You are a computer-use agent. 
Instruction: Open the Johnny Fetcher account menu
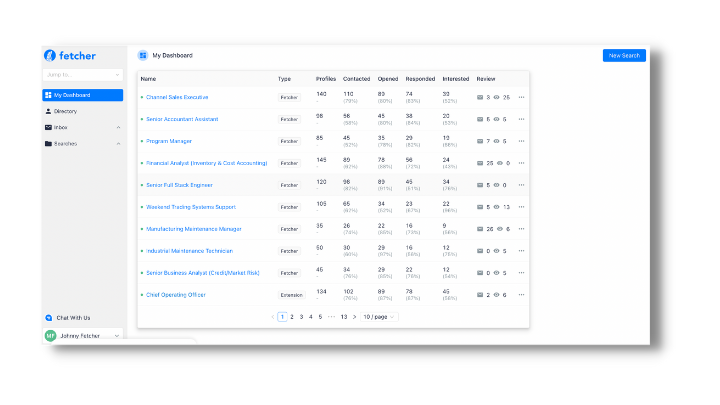116,336
